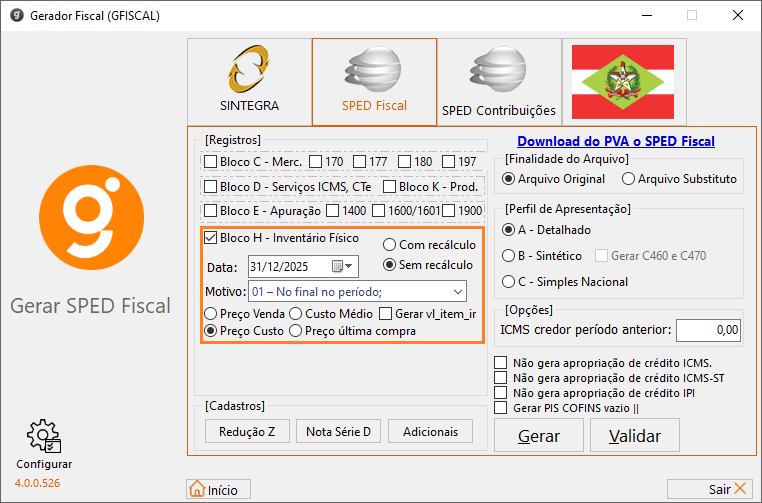Open Redução Z cadastro
The width and height of the screenshot is (762, 503).
(247, 432)
